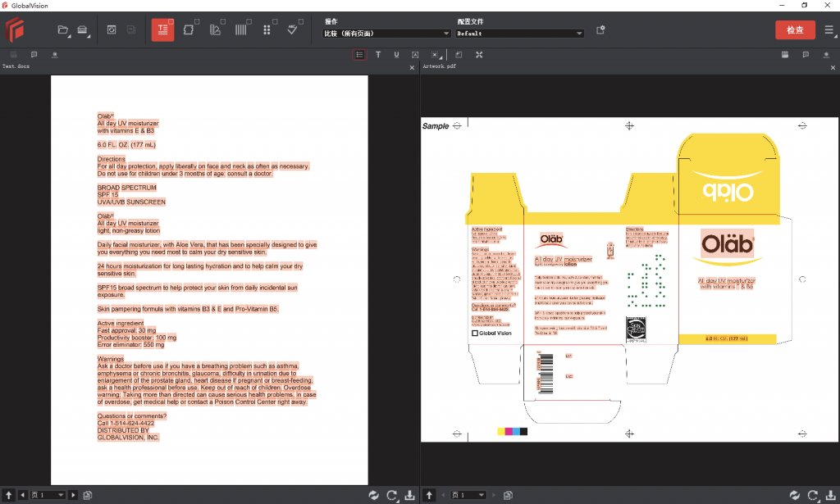Click the page copy icon under Artwork.pdf
Image resolution: width=840 pixels, height=504 pixels.
[x=509, y=496]
